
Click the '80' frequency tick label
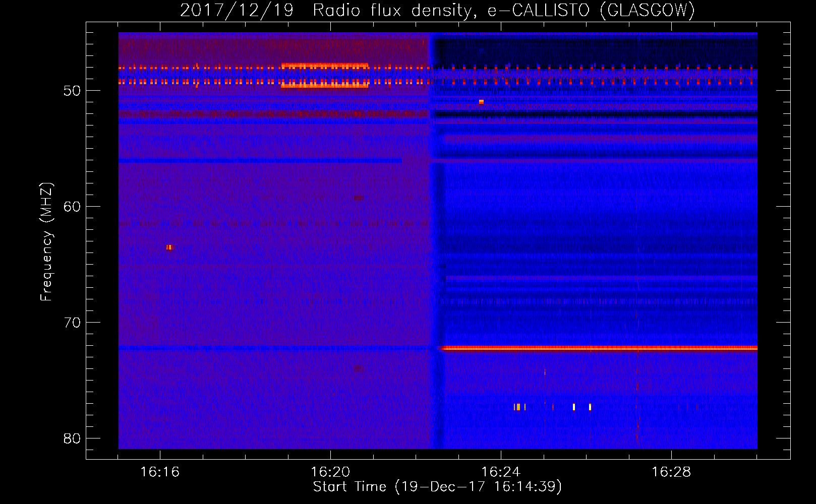[x=72, y=438]
